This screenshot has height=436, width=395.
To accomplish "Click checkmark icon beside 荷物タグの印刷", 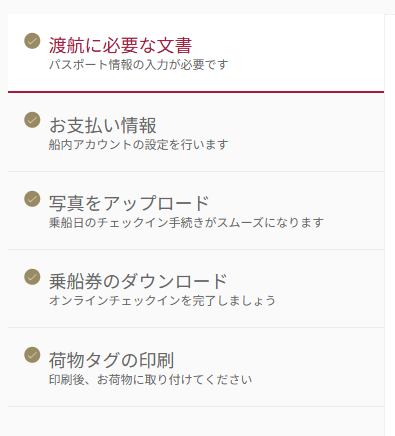I will 32,355.
